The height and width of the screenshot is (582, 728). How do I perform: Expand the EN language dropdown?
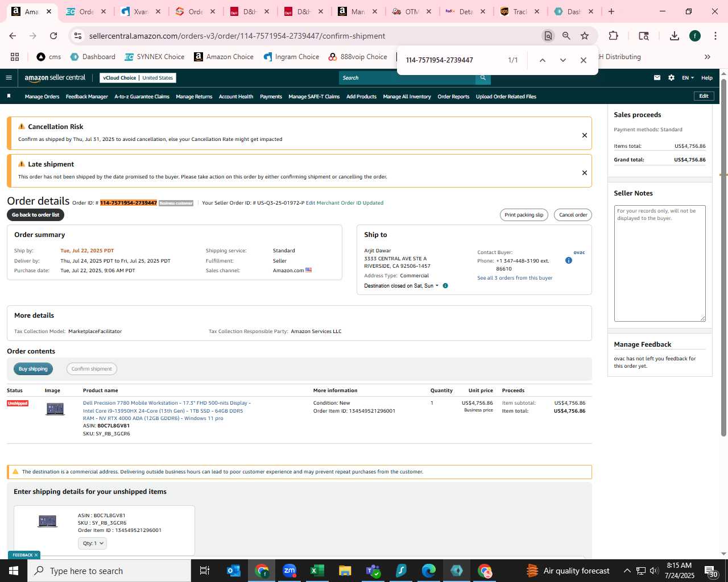point(688,78)
